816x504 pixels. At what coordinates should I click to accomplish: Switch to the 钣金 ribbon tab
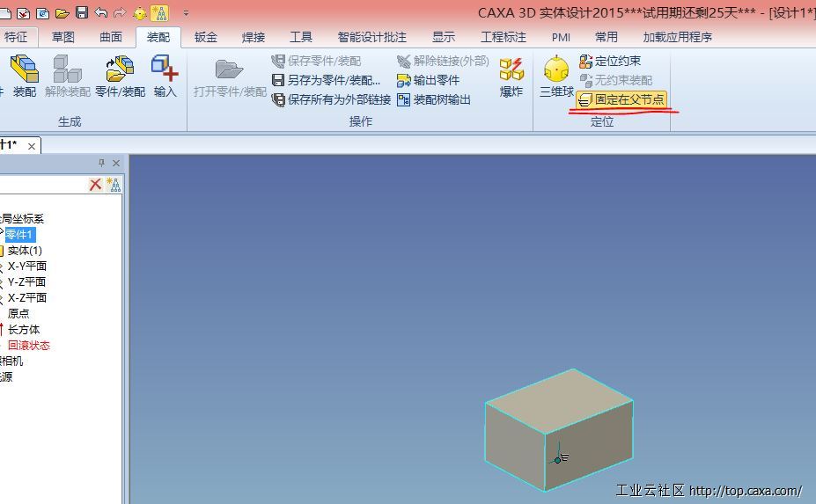(x=206, y=37)
